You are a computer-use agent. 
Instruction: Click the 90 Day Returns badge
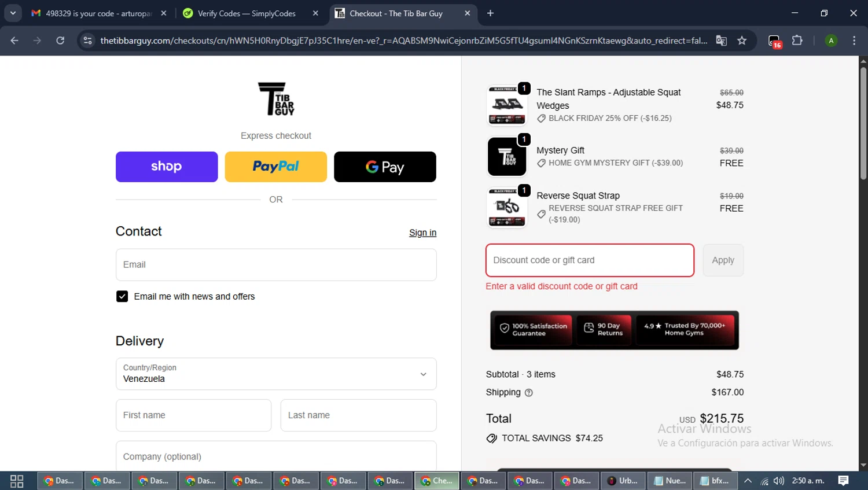[x=603, y=330]
